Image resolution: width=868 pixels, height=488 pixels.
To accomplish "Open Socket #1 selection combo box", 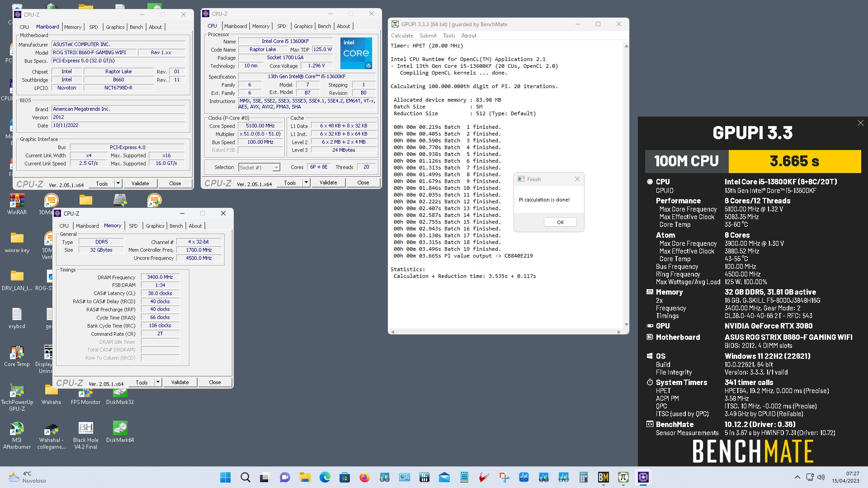I will [259, 168].
